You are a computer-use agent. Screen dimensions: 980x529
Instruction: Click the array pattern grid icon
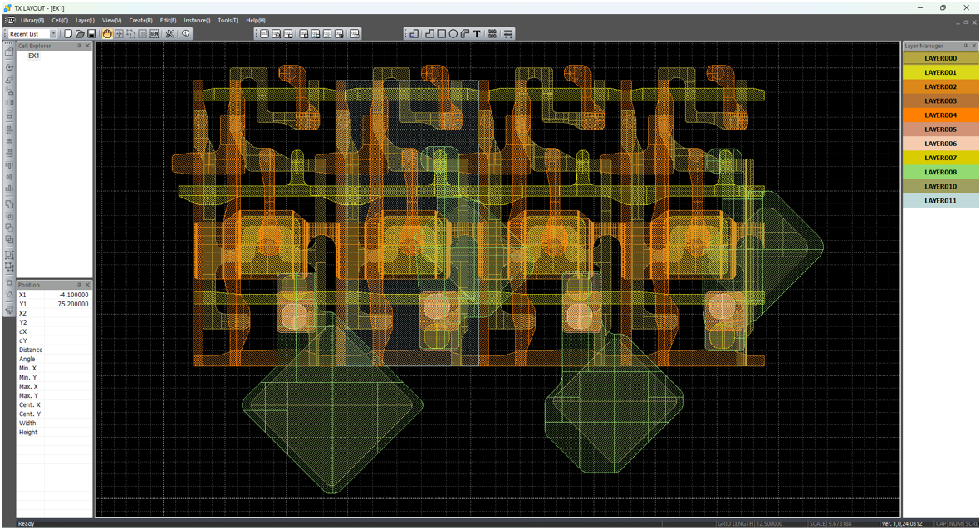492,34
